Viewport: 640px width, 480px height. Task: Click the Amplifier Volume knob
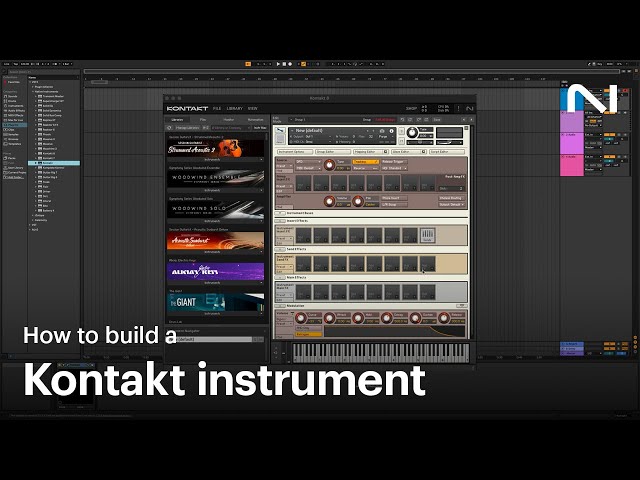pos(329,201)
